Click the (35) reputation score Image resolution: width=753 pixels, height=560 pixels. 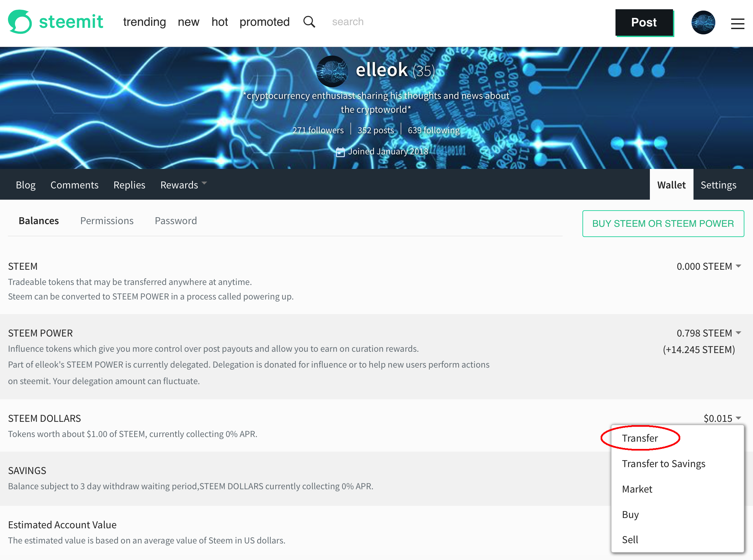424,71
